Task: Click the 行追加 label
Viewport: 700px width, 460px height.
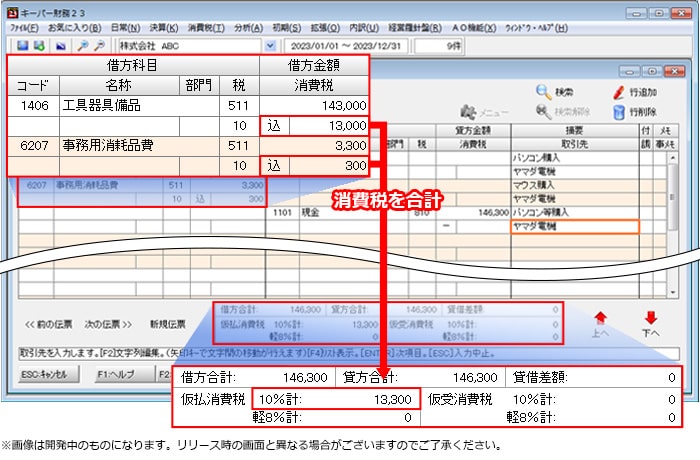Action: (643, 92)
